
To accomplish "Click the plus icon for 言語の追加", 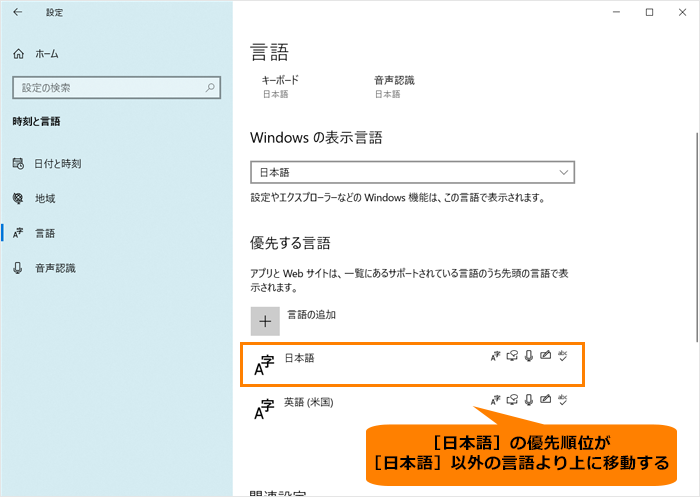I will (x=265, y=321).
